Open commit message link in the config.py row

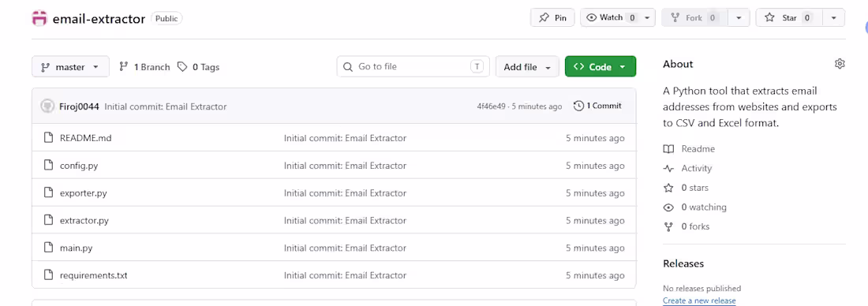coord(345,166)
